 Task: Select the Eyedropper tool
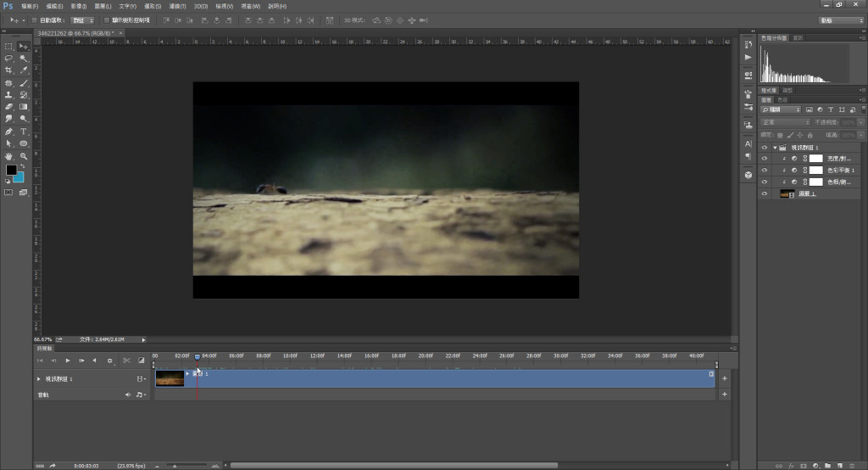[24, 70]
